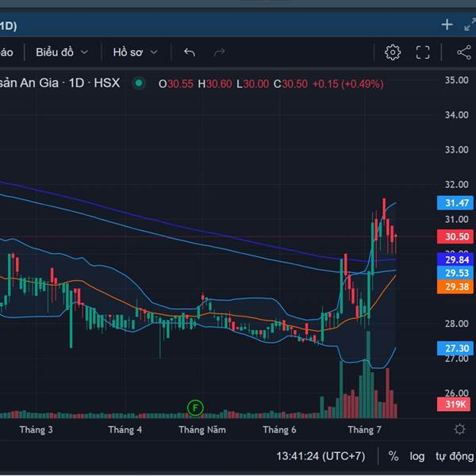Open the Biểu đồ dropdown
This screenshot has width=476, height=476.
click(62, 52)
